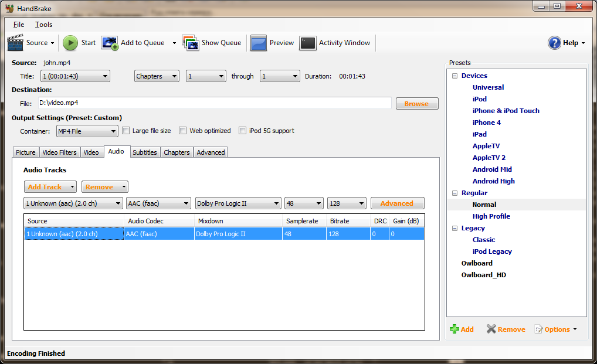
Task: Select the AppleTV 2 preset
Action: click(x=489, y=158)
